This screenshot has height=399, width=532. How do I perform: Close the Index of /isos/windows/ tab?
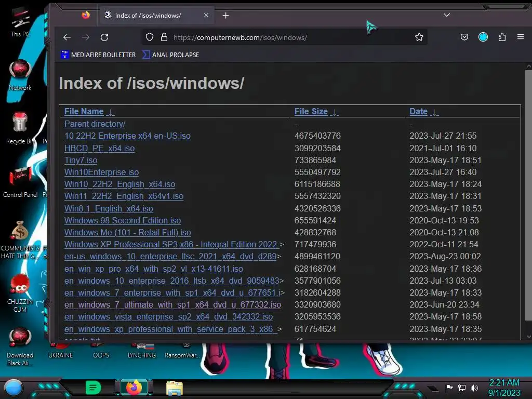[x=206, y=15]
